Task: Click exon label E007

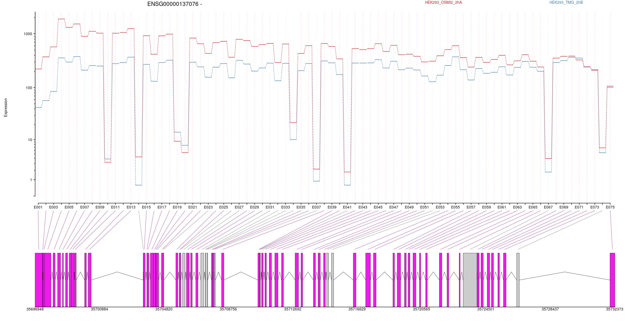Action: click(x=85, y=207)
